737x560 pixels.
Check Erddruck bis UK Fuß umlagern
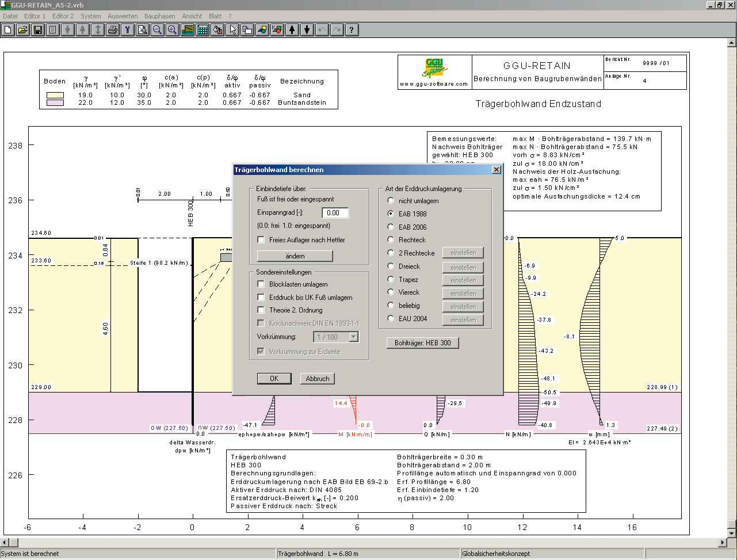pos(261,298)
